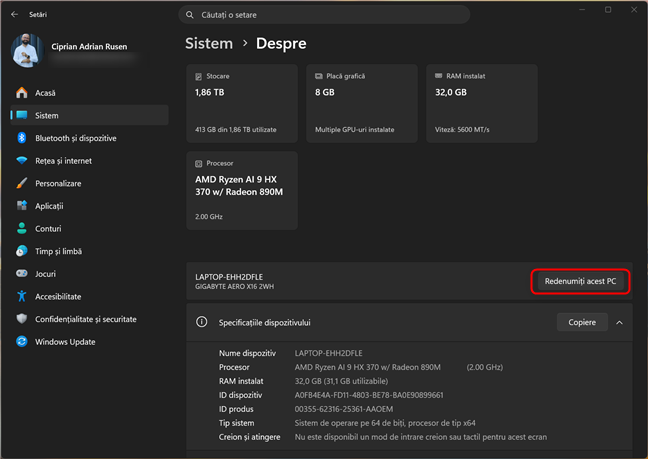The image size is (648, 459).
Task: Click LAPTOP-EHH2DFLE name in rename row
Action: [229, 277]
